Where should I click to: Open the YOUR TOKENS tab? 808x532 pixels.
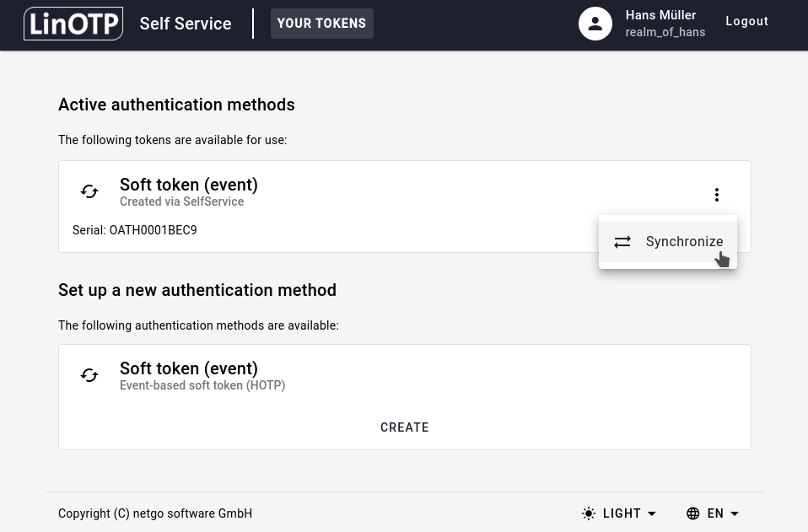[x=321, y=24]
